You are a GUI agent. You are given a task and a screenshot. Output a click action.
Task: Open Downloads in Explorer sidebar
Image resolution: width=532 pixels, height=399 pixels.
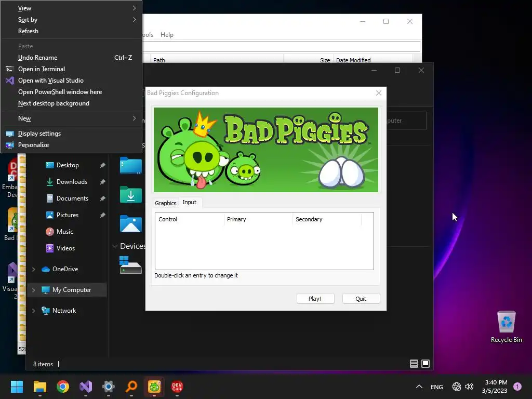(72, 182)
